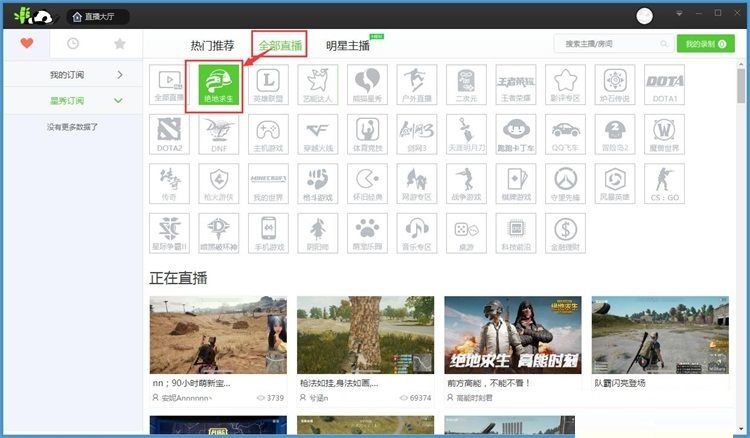750x438 pixels.
Task: Open the title bar dropdown menu arrow
Action: click(680, 14)
